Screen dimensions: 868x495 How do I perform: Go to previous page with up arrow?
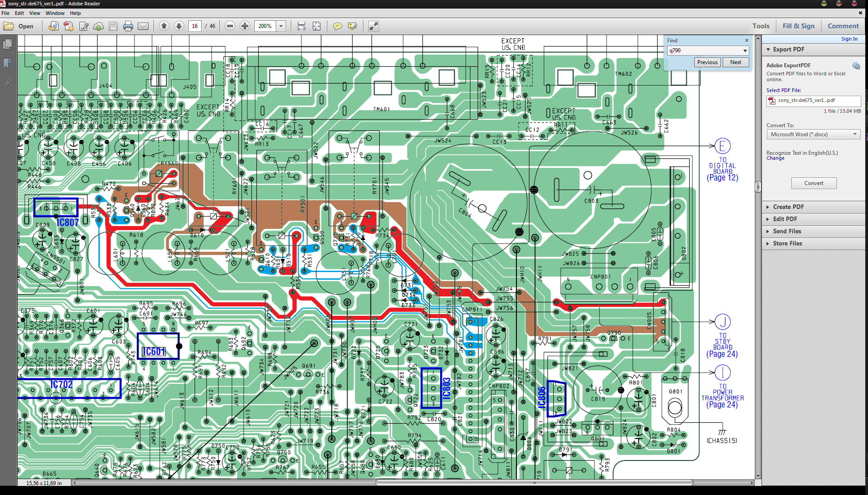(164, 26)
